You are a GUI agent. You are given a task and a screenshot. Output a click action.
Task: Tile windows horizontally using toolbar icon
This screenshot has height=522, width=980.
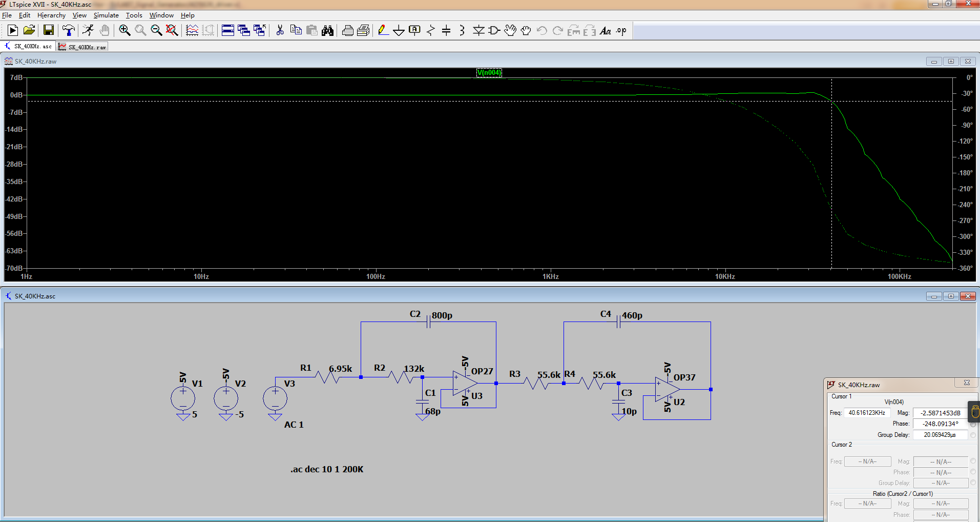click(x=228, y=31)
